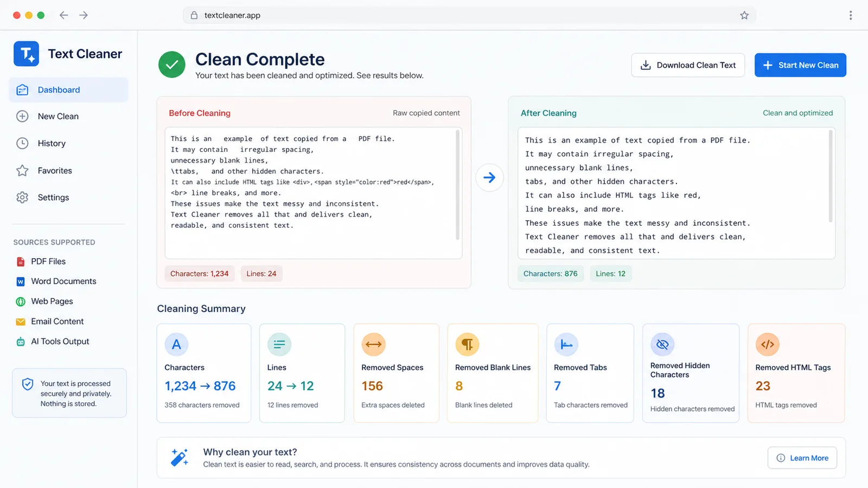Select Email Content source
The height and width of the screenshot is (488, 868).
pyautogui.click(x=58, y=322)
